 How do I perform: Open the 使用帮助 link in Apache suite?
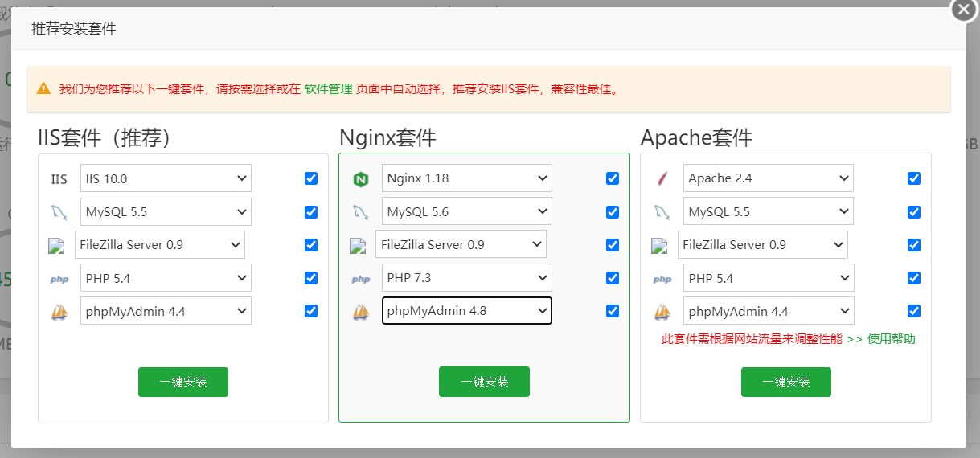coord(891,339)
